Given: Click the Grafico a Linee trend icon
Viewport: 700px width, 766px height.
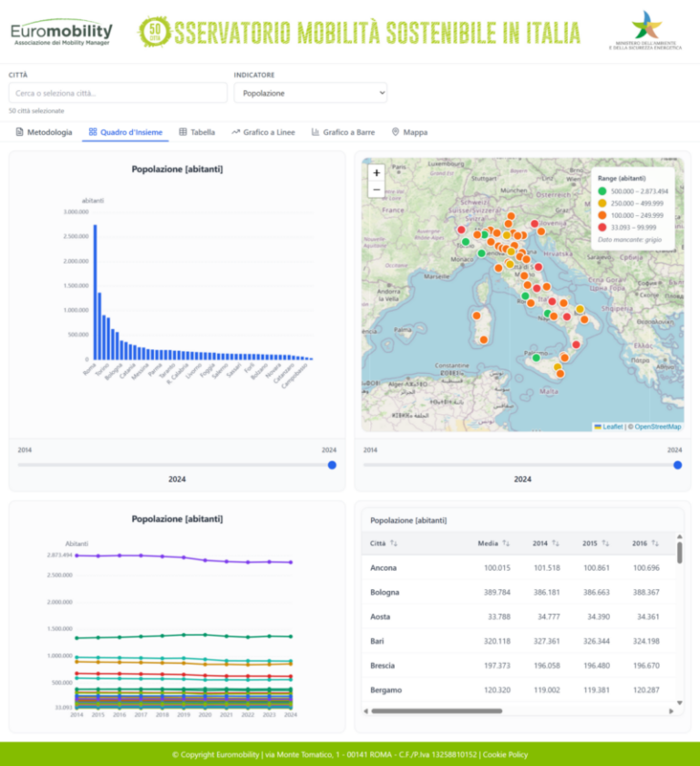Looking at the screenshot, I should coord(236,132).
